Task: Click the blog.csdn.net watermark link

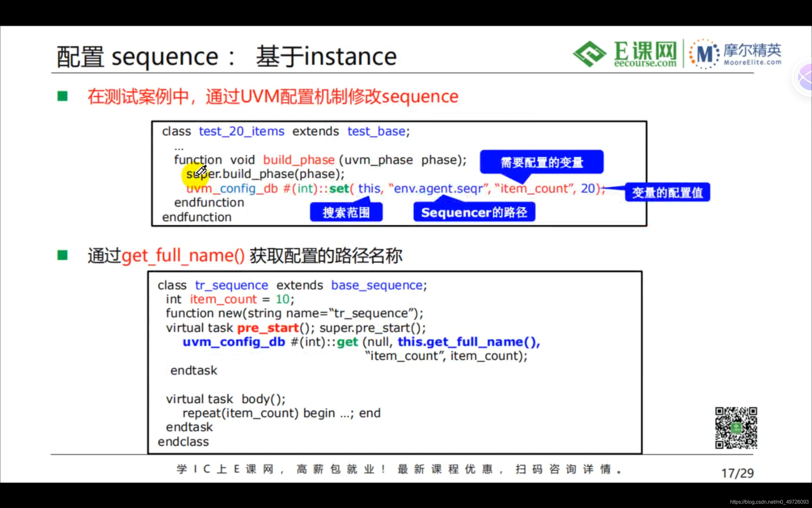Action: click(x=769, y=502)
